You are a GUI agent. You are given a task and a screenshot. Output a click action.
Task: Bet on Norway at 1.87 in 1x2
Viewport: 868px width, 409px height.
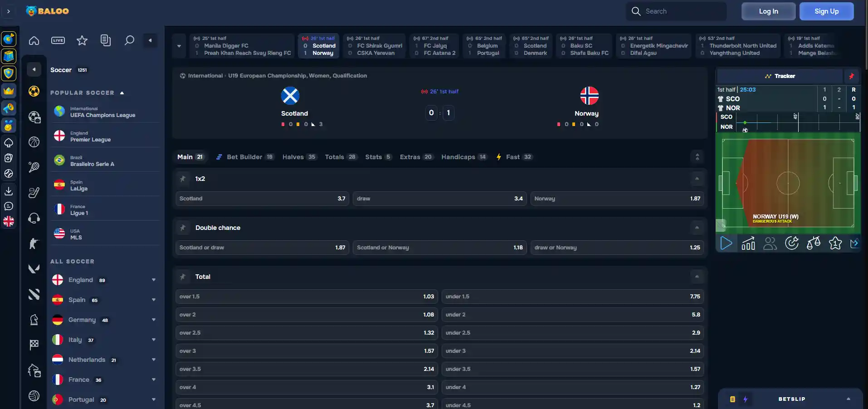(x=617, y=199)
